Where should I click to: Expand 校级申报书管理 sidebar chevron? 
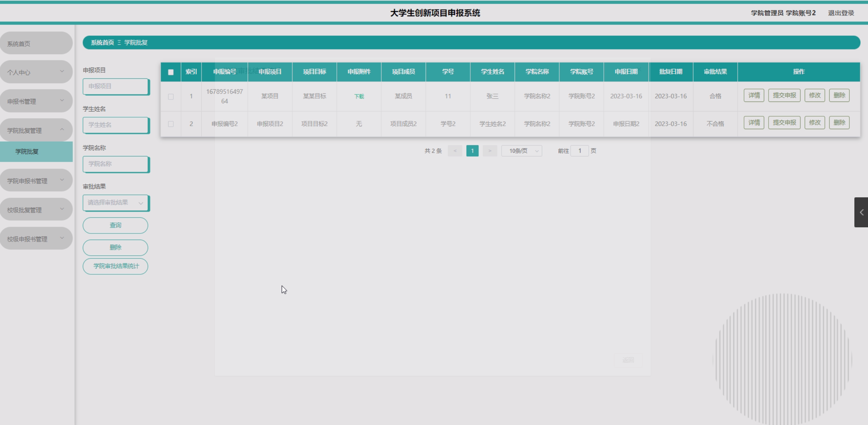(x=62, y=238)
